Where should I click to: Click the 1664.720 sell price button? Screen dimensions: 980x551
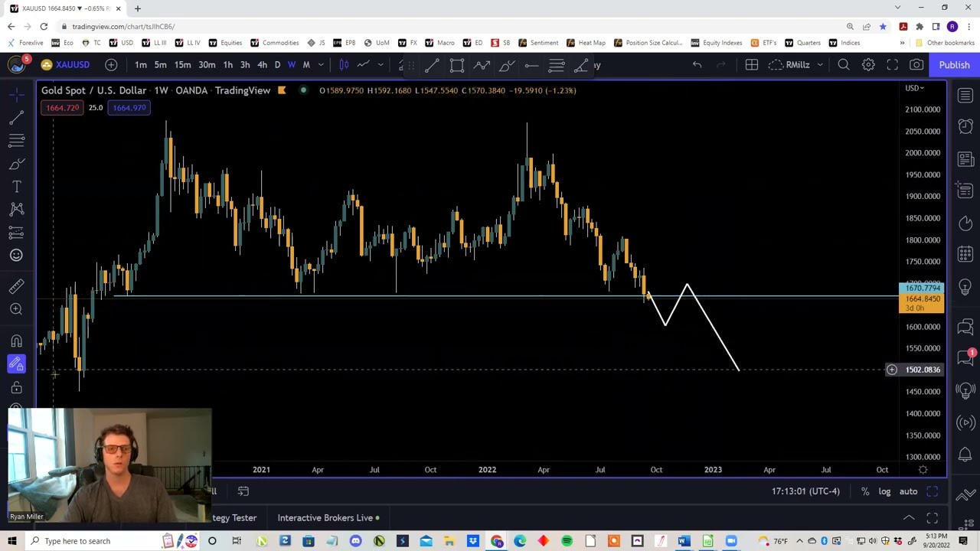[62, 108]
